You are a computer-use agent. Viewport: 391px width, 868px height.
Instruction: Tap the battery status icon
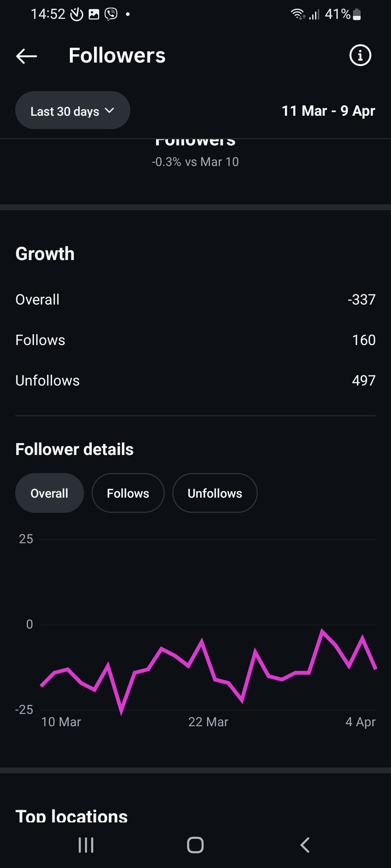click(x=357, y=14)
